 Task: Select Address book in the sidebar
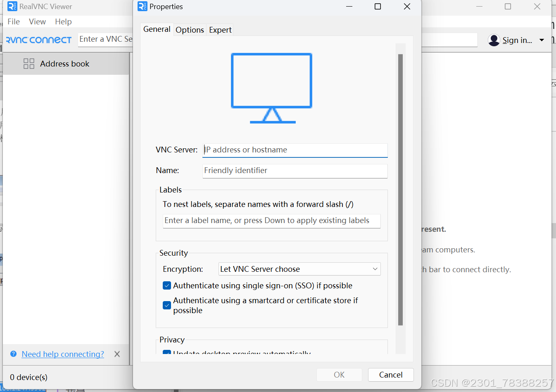point(66,64)
